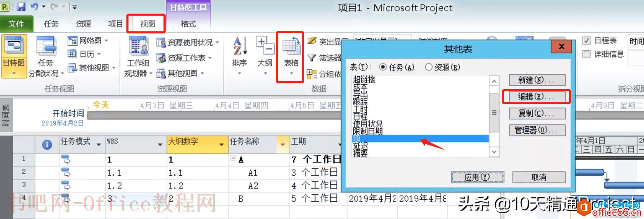Click the Undo arrow icon
Screen dimensions: 644x219
click(35, 7)
